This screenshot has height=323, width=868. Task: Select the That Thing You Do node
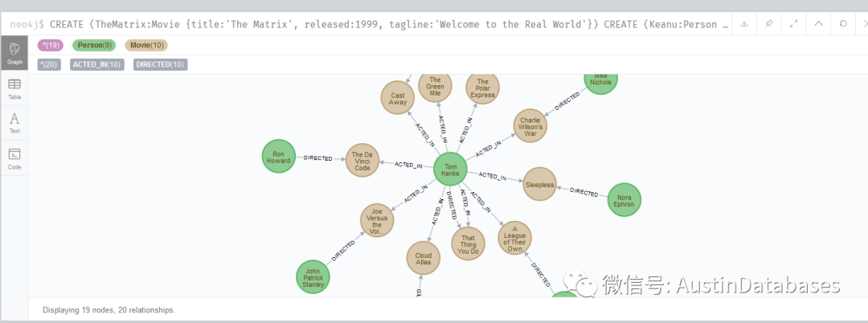point(468,244)
